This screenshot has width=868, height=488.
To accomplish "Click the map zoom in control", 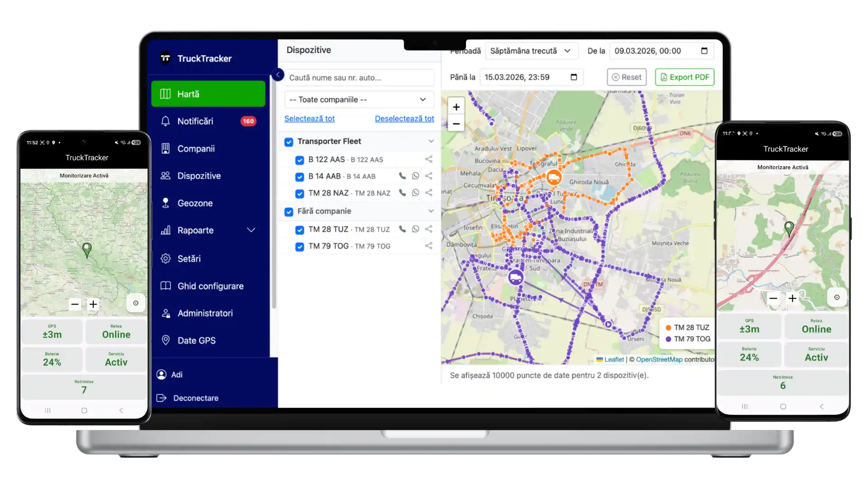I will click(x=456, y=107).
